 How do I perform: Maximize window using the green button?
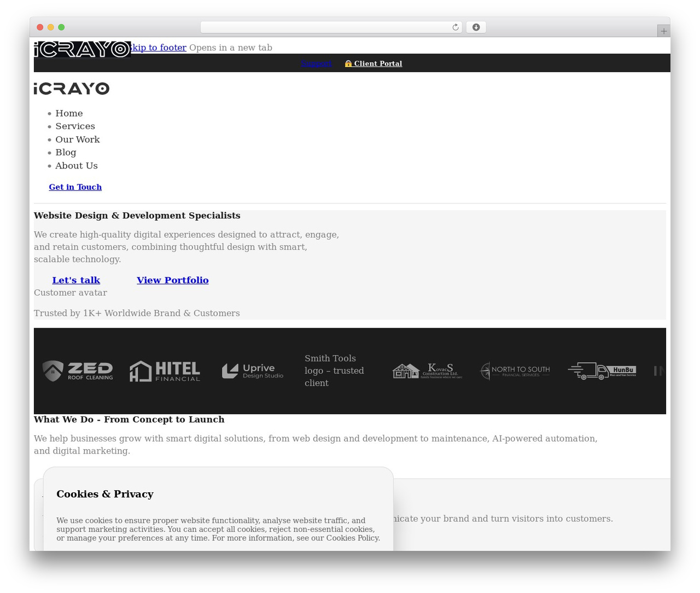pos(61,27)
